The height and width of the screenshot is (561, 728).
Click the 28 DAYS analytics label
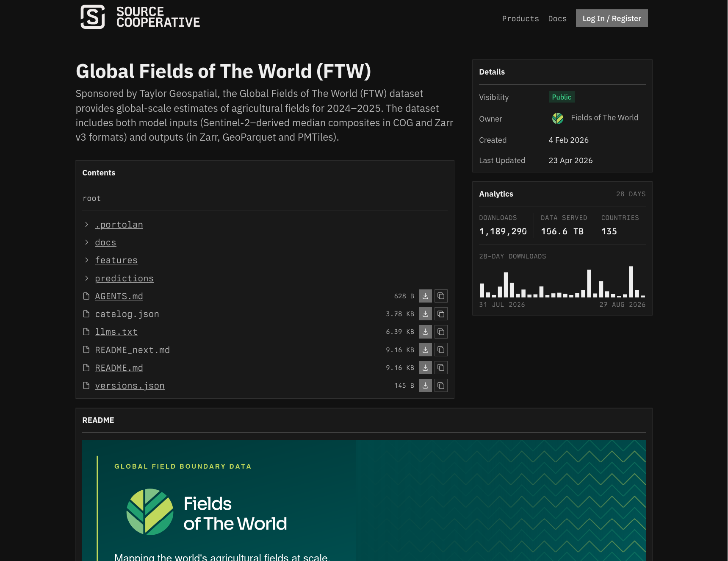tap(631, 194)
